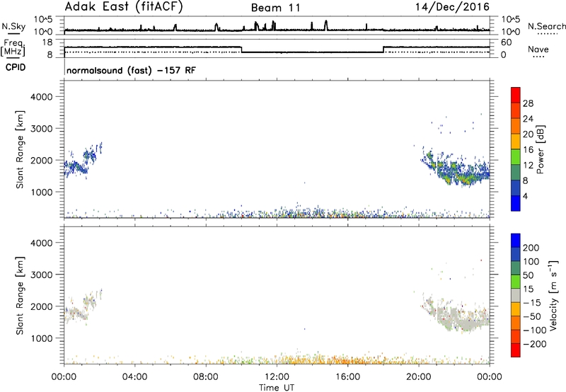Viewport: 566px width, 392px height.
Task: Click the '-100' label on Velocity colorbar
Action: (535, 330)
